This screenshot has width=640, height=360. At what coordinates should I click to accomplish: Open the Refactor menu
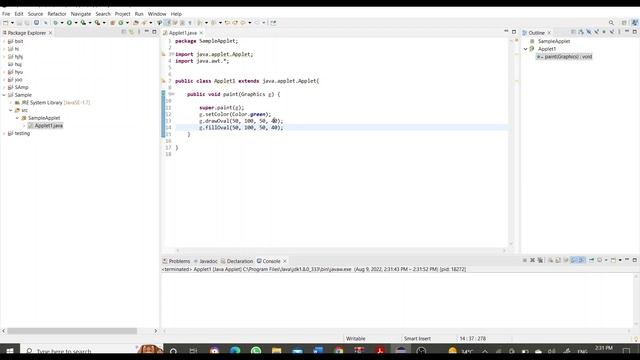[x=57, y=14]
